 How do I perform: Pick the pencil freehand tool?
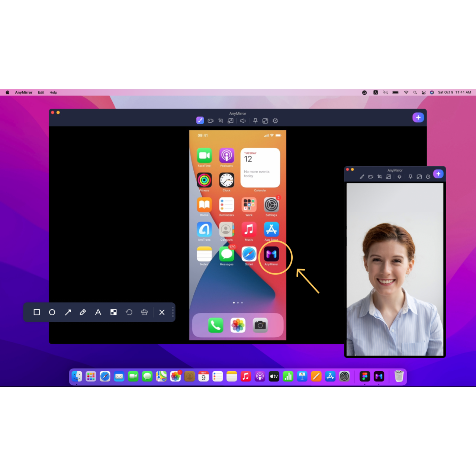click(83, 312)
